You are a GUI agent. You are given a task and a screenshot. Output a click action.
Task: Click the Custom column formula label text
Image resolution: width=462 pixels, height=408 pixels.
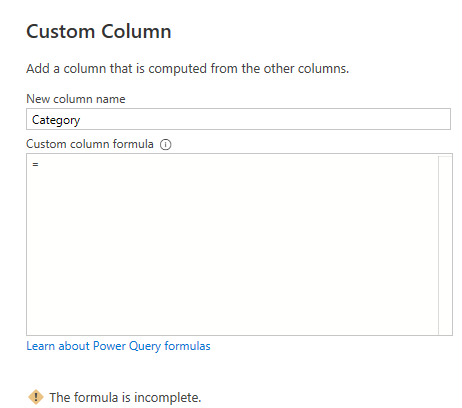coord(90,144)
